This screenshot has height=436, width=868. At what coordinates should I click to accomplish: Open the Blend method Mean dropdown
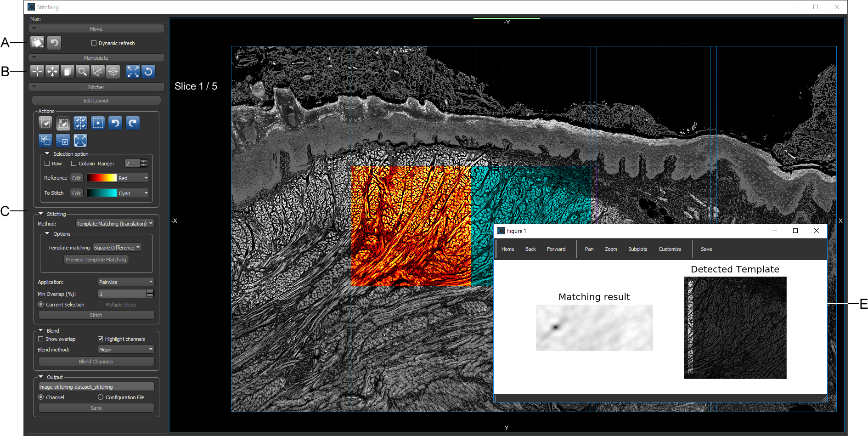pos(126,350)
